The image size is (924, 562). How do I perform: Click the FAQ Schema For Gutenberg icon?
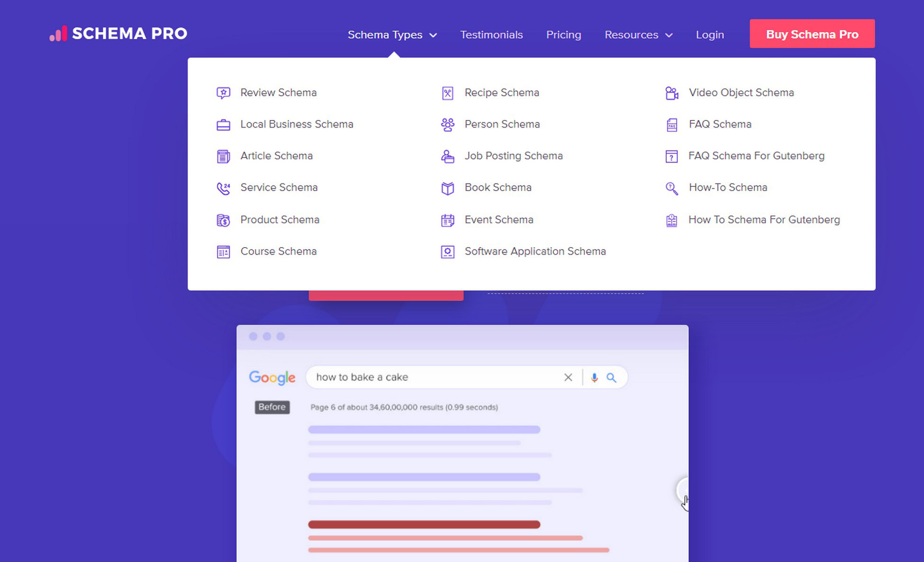672,156
